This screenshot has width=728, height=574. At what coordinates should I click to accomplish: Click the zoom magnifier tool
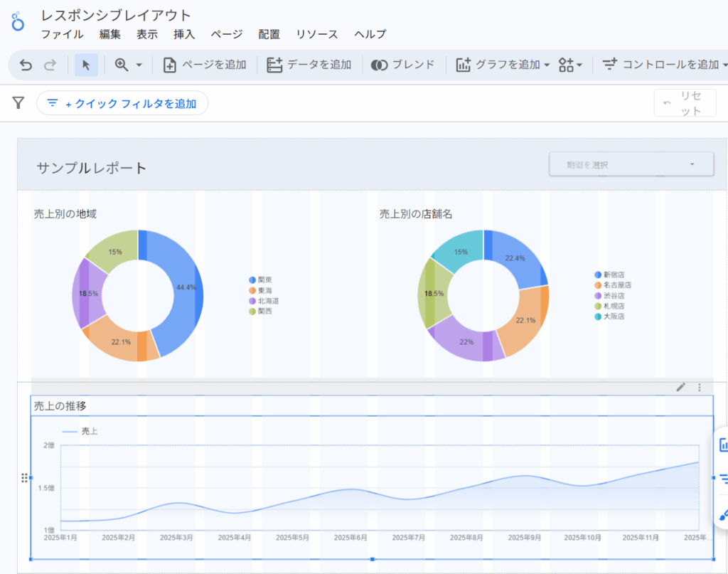click(x=122, y=65)
